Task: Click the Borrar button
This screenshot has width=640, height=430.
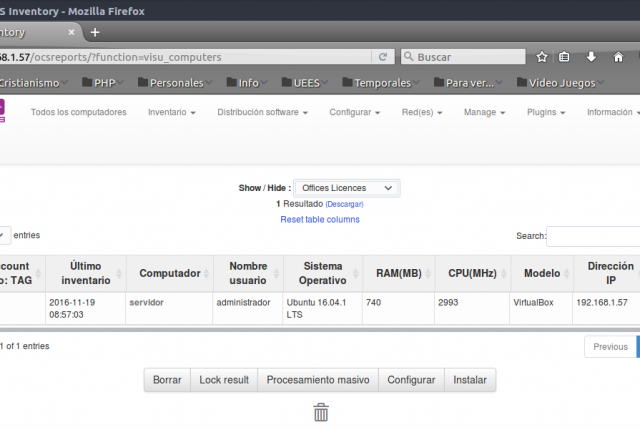Action: [167, 380]
